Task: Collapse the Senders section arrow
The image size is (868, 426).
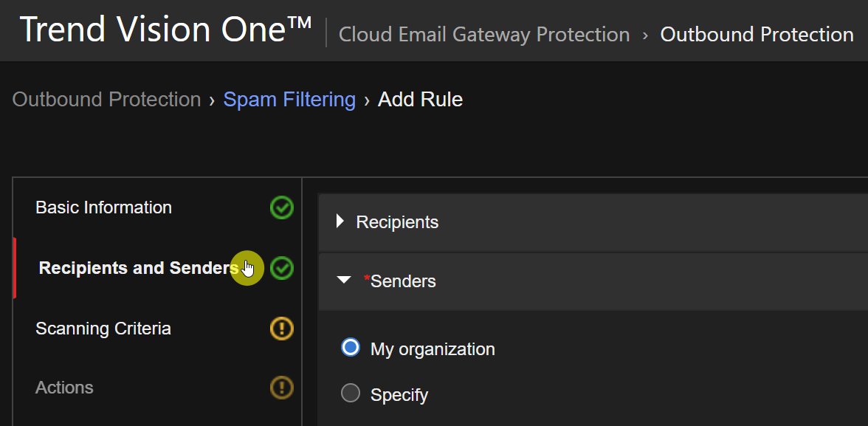Action: [x=343, y=281]
